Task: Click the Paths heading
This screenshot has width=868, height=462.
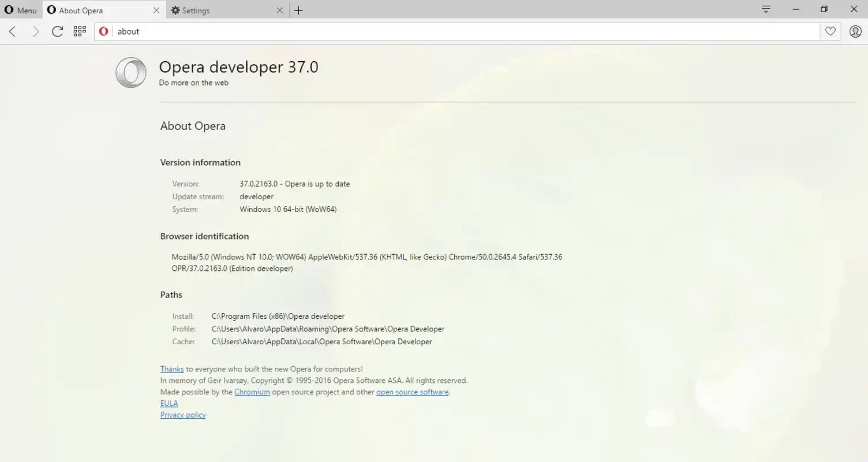Action: coord(171,295)
